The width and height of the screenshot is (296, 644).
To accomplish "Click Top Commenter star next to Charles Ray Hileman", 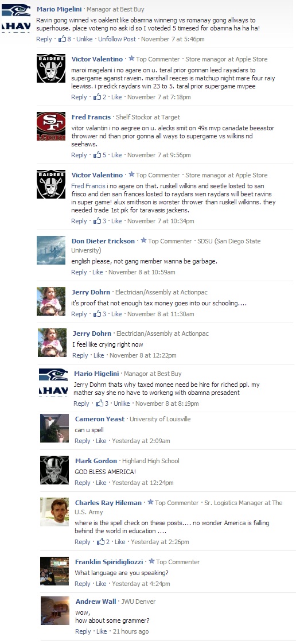I will [150, 502].
